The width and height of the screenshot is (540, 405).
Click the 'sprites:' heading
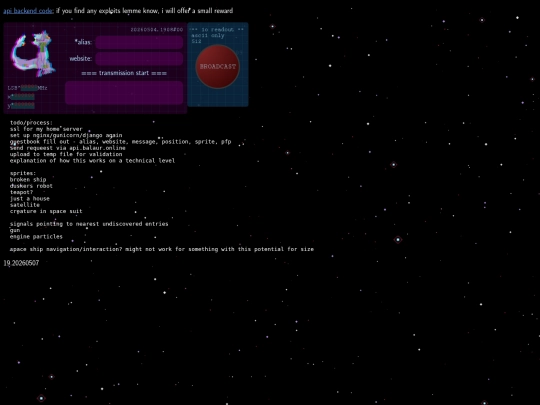click(x=23, y=173)
